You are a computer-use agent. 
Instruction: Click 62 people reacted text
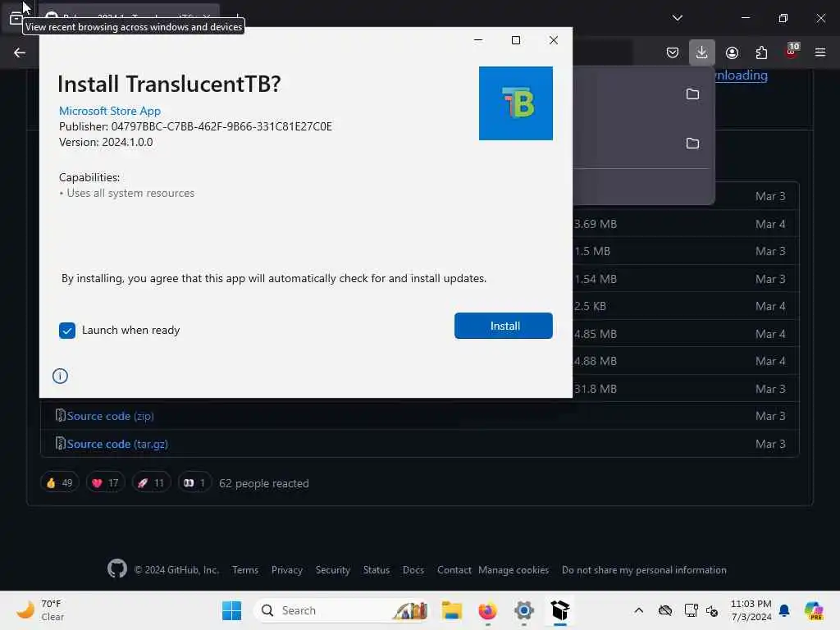(x=264, y=483)
